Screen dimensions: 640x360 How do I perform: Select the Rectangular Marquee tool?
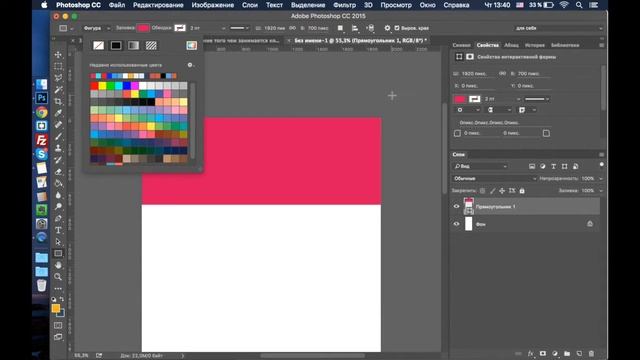pos(58,66)
